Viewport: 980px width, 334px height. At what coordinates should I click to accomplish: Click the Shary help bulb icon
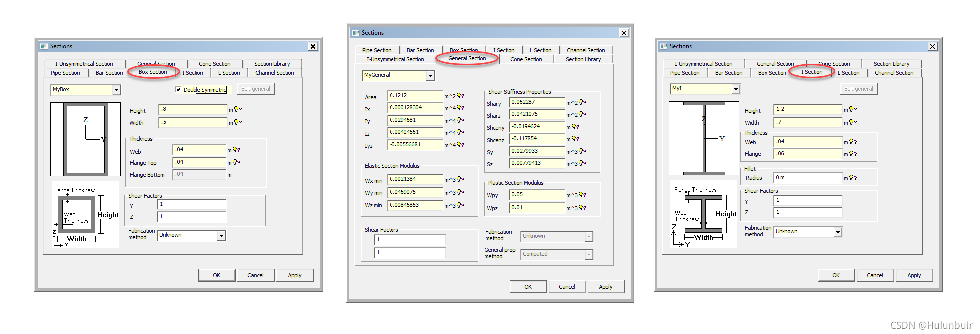point(583,102)
